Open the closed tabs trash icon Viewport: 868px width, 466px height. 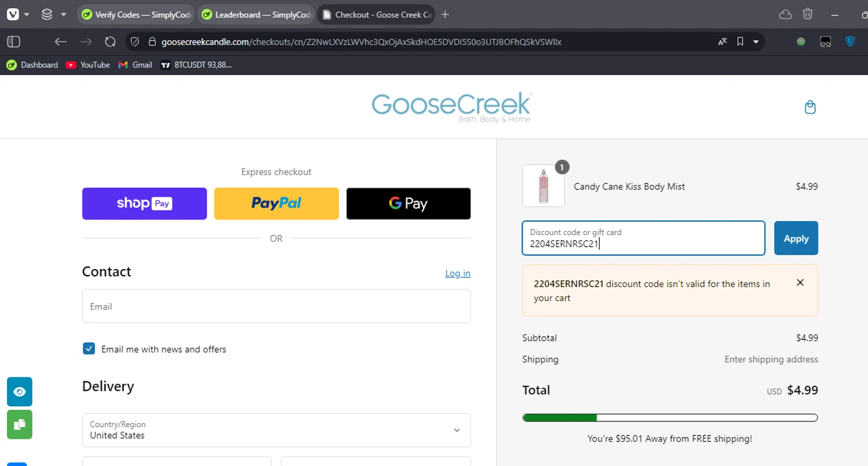pos(808,14)
